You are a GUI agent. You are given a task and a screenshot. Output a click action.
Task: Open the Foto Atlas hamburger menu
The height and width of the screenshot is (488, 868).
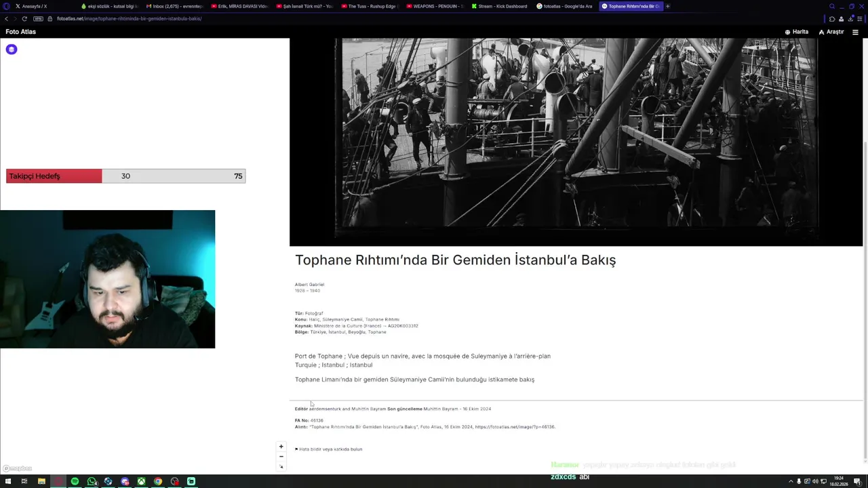855,32
